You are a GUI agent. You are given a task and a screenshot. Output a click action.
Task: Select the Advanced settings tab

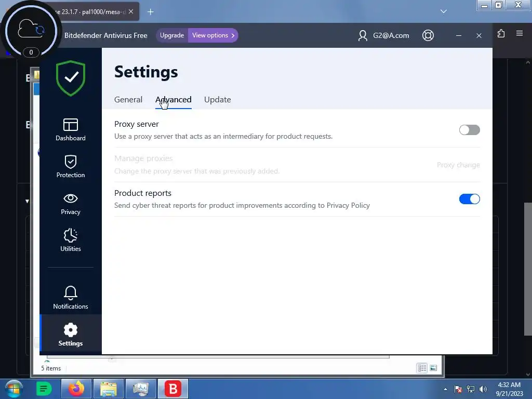click(174, 99)
